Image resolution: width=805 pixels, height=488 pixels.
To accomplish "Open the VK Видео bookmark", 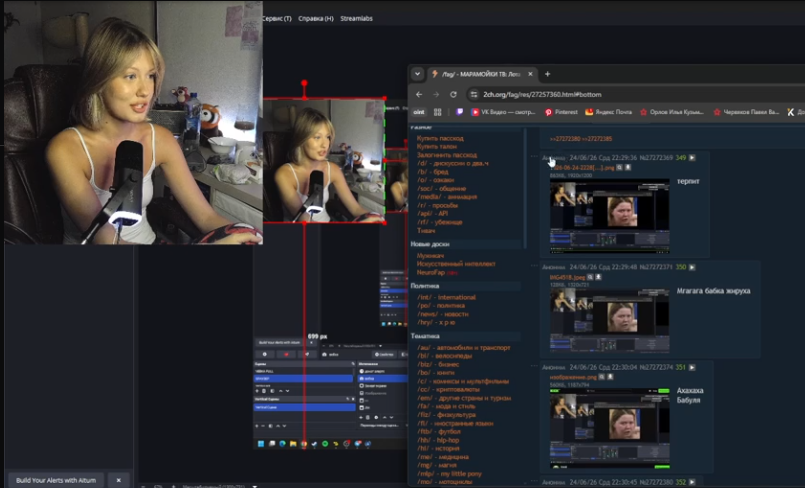I will point(503,112).
